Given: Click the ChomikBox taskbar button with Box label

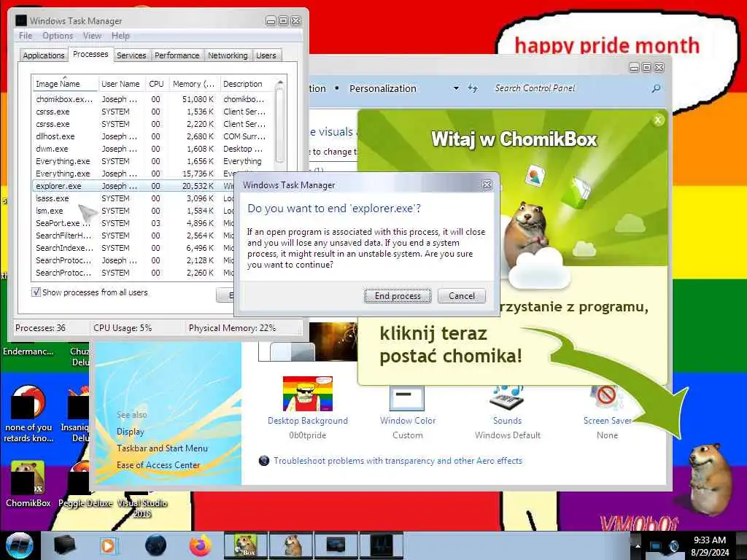Looking at the screenshot, I should tap(245, 545).
